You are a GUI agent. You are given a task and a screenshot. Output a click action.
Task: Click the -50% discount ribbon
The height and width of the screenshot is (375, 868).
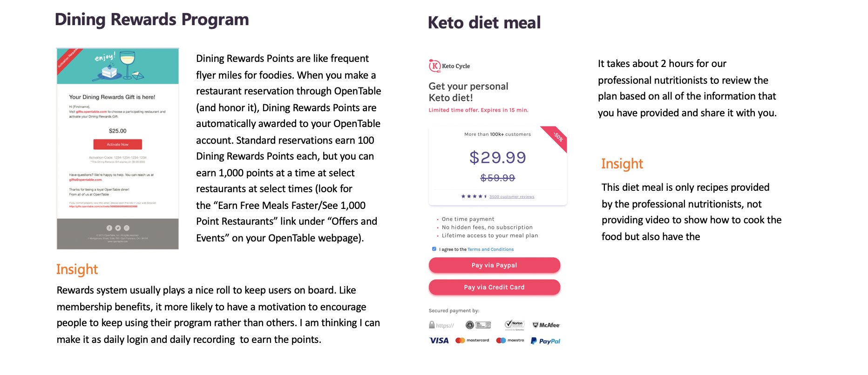(556, 138)
